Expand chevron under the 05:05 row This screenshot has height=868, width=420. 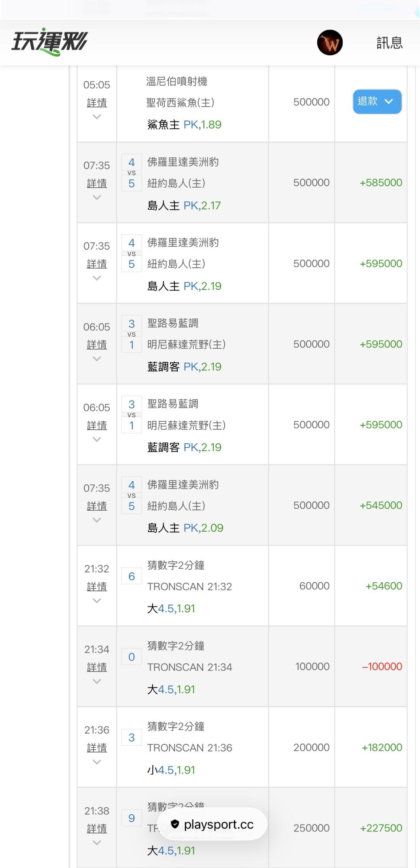(97, 117)
